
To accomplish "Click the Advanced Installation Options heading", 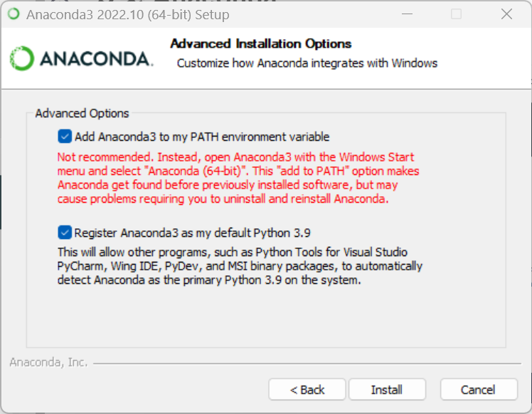I will [260, 44].
